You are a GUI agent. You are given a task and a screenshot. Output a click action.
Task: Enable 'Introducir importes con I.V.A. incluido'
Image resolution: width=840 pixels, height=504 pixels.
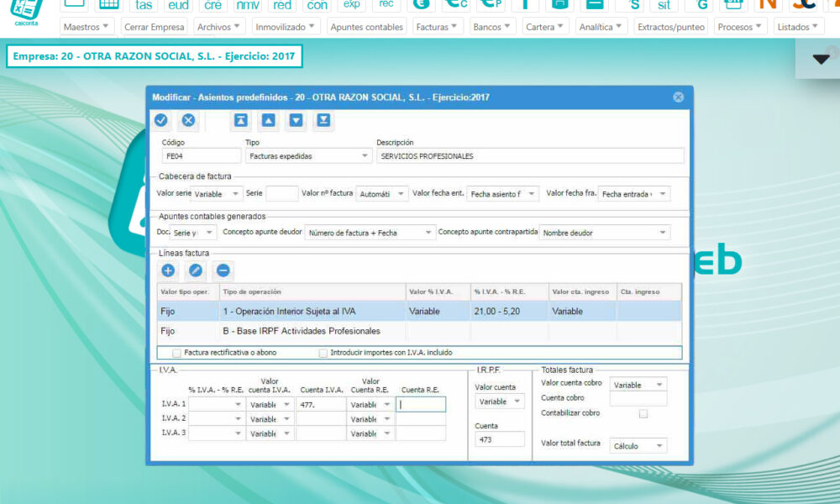(323, 353)
